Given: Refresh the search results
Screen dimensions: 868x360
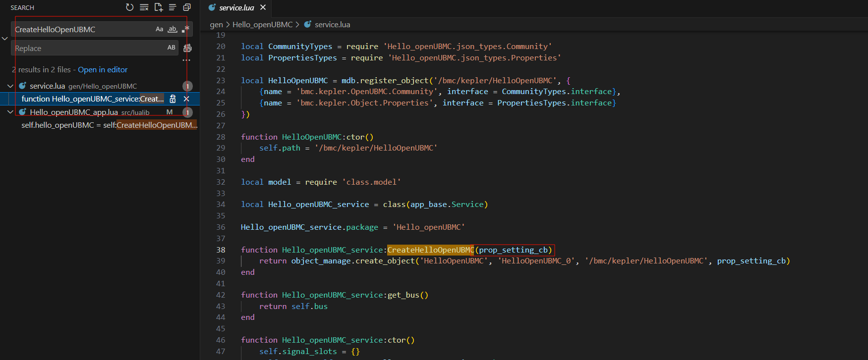Looking at the screenshot, I should click(x=129, y=7).
